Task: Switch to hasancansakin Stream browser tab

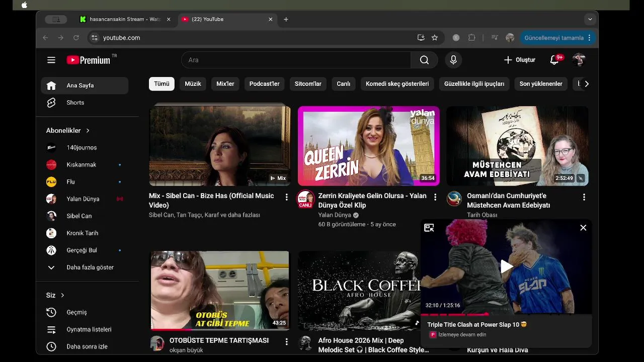Action: point(126,19)
